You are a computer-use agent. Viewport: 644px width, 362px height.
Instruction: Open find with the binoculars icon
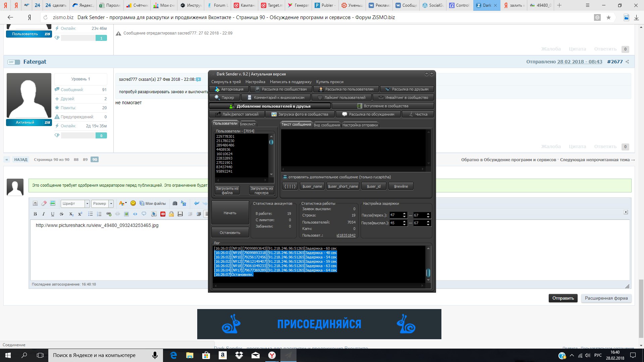175,203
